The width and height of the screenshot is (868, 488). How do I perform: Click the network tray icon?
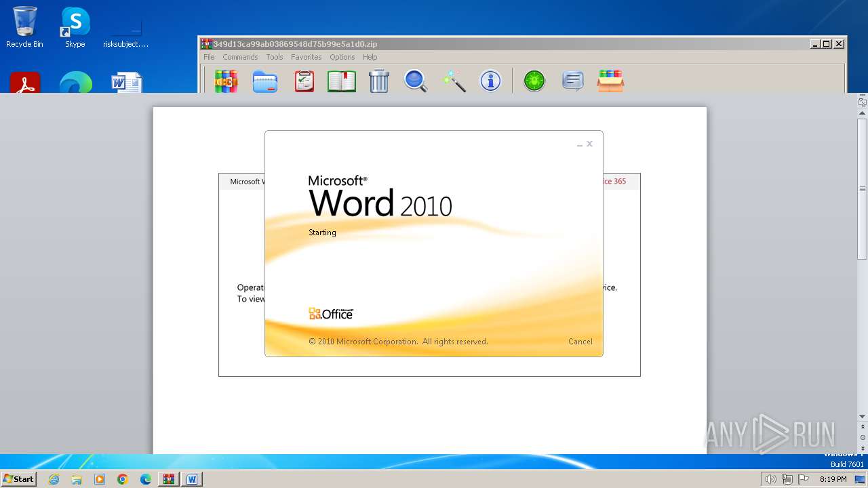click(x=787, y=479)
